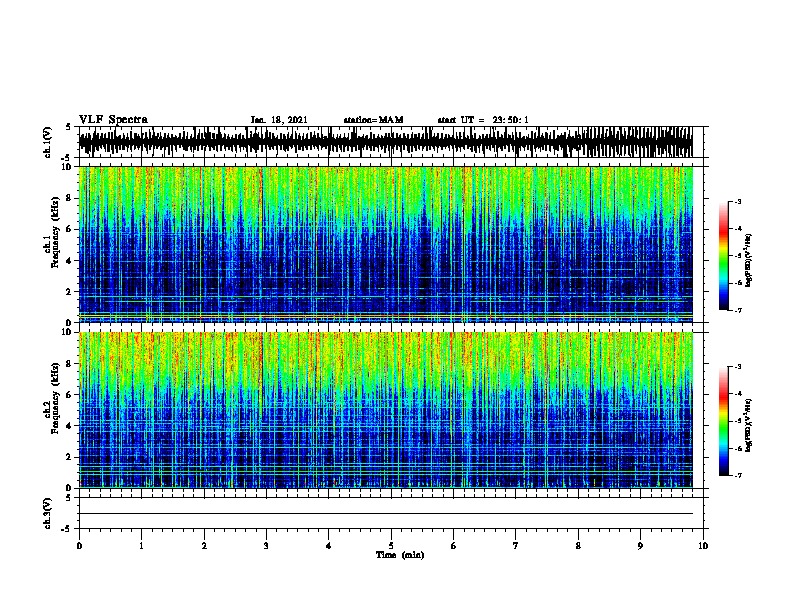Screen dimensions: 792x612
Task: Click the "-3" tick on ch.2 colorbar
Action: coord(737,367)
